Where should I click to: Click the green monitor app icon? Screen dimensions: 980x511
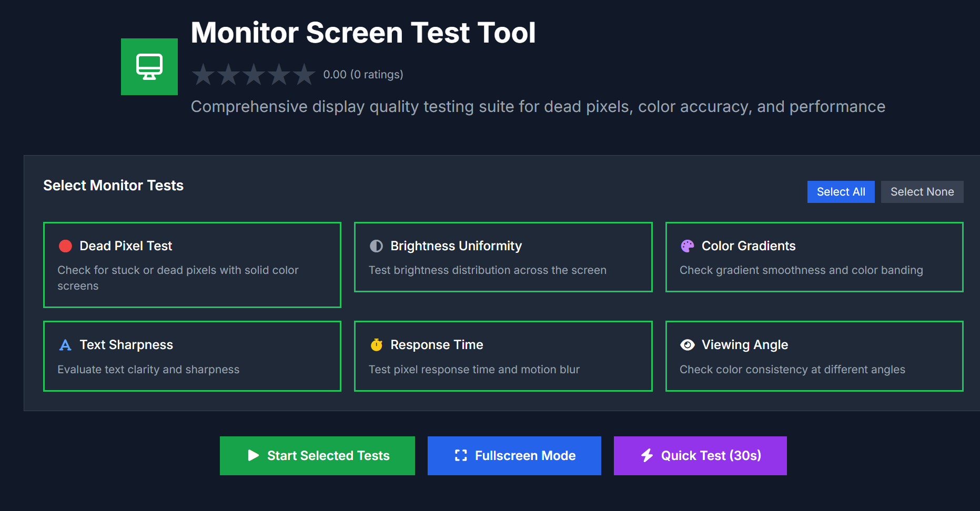pos(149,67)
